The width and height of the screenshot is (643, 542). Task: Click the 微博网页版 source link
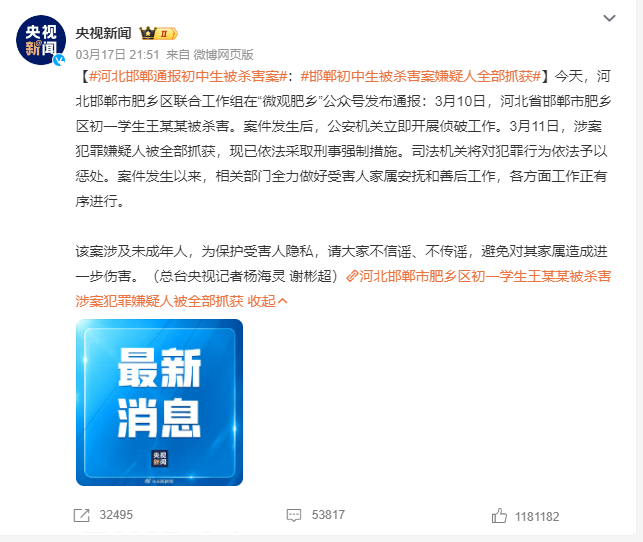pyautogui.click(x=223, y=55)
